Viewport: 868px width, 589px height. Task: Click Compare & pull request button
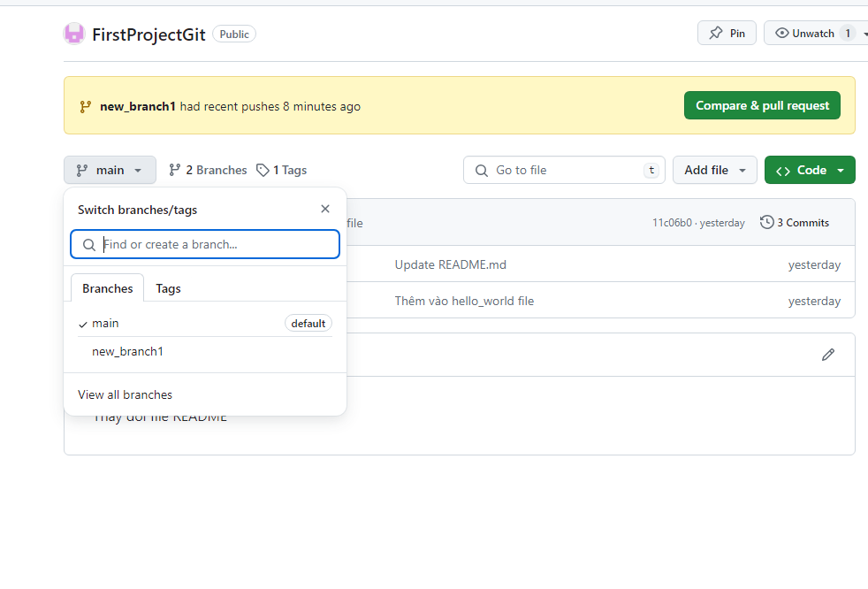click(x=761, y=105)
